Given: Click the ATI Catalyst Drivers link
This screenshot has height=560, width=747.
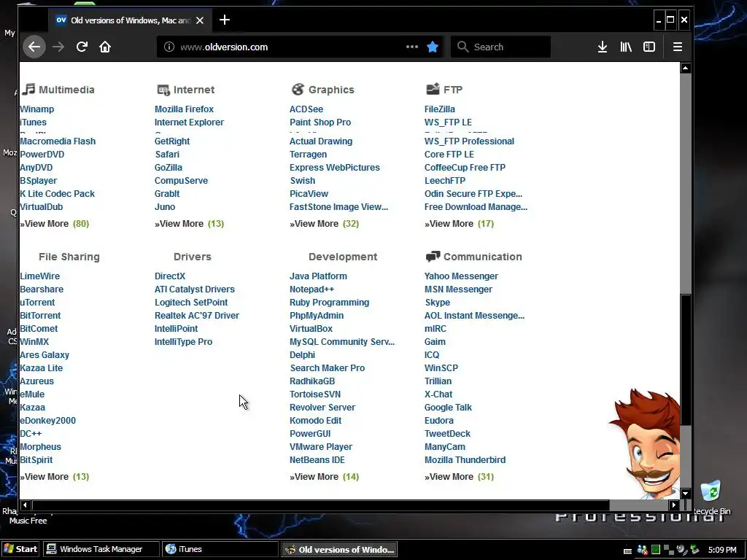Looking at the screenshot, I should 194,289.
